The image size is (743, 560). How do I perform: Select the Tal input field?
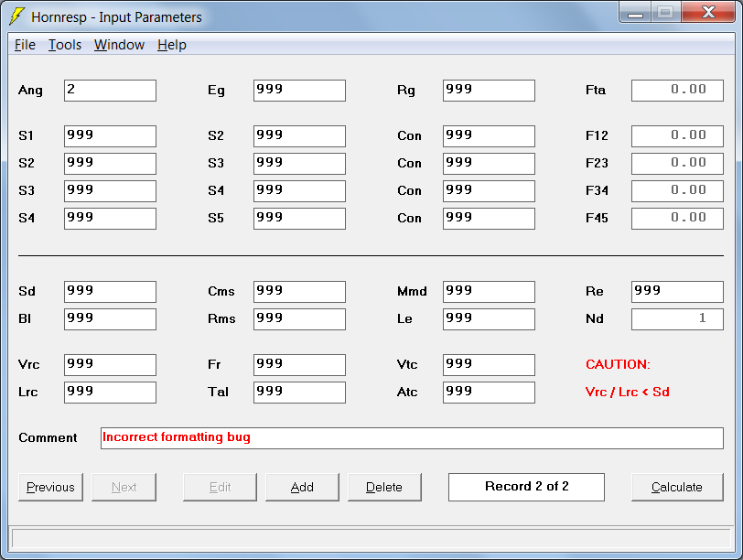(x=299, y=393)
